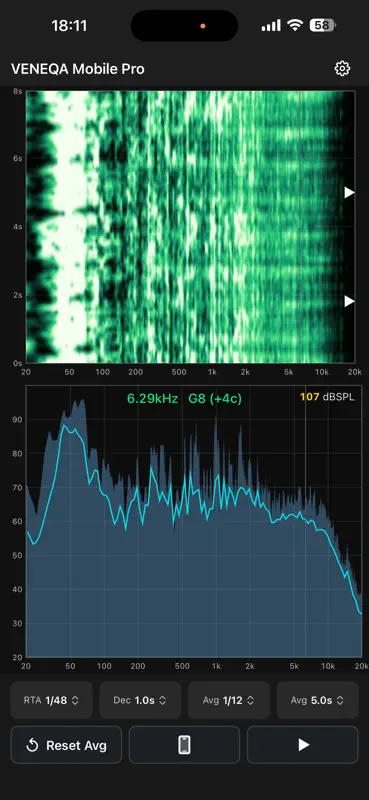The image size is (369, 800).
Task: Tap the Wi-Fi status icon
Action: [x=295, y=25]
